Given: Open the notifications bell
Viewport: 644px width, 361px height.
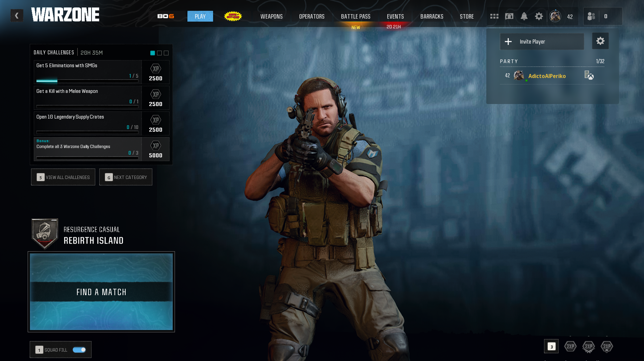Looking at the screenshot, I should [524, 16].
